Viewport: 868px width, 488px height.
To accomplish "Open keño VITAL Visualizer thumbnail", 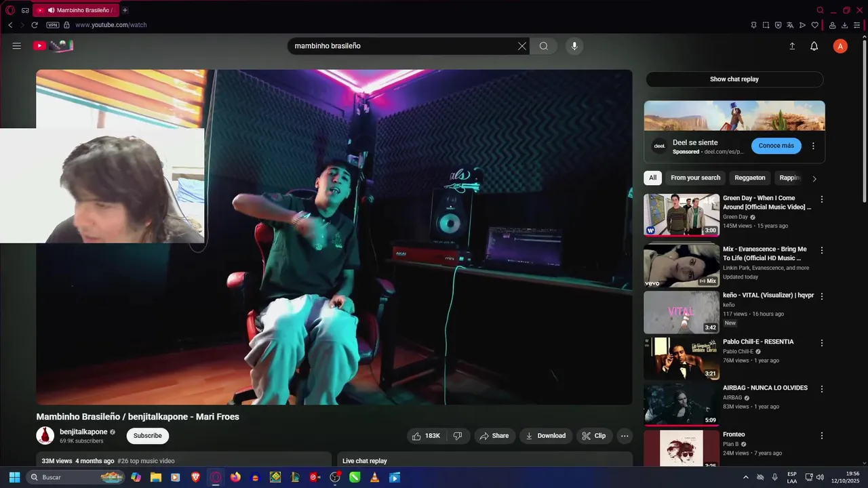I will pyautogui.click(x=682, y=312).
